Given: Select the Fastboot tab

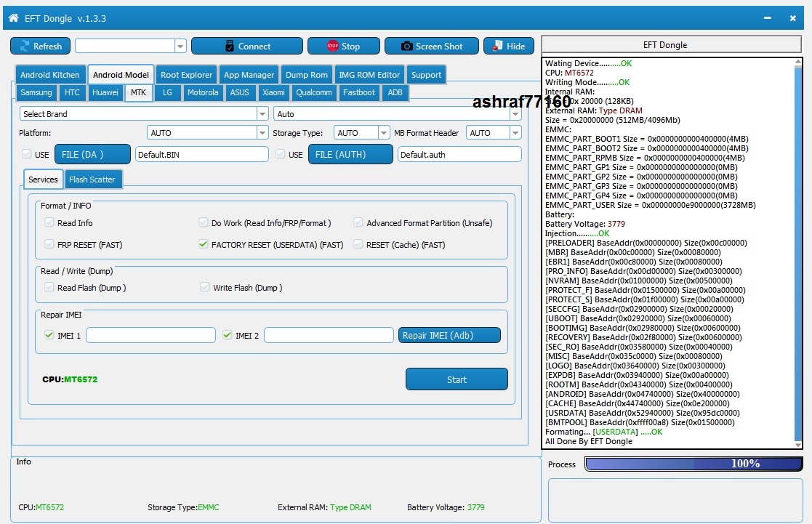Looking at the screenshot, I should click(x=359, y=92).
